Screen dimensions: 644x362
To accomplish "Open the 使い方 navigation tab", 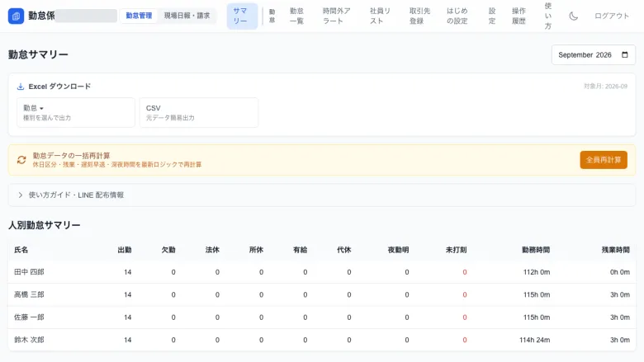I will coord(548,16).
